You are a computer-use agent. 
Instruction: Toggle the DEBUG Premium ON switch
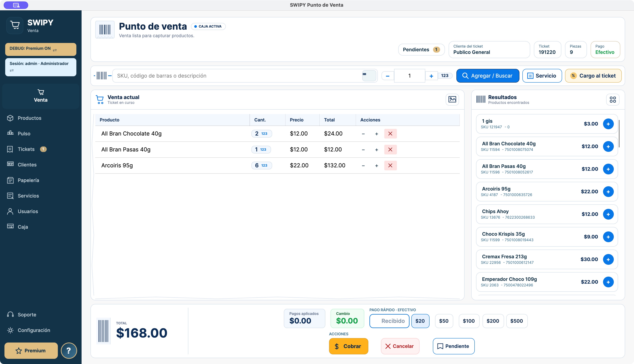[41, 49]
